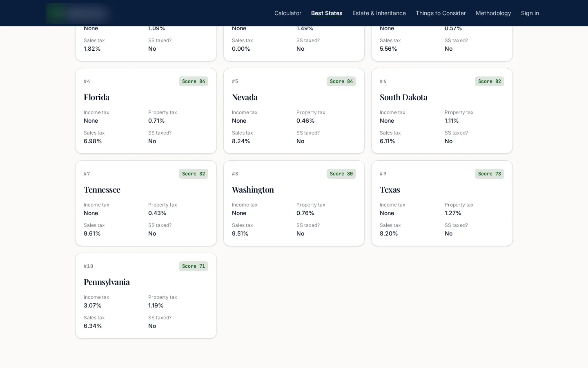Click Florida's 0.71% property tax value
Viewport: 588px width, 368px height.
156,121
